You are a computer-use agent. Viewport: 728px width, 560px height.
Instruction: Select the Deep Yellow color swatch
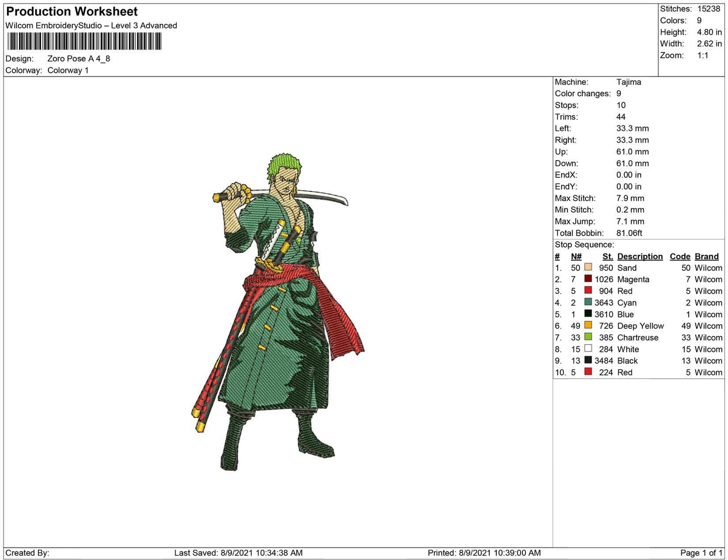[x=588, y=325]
